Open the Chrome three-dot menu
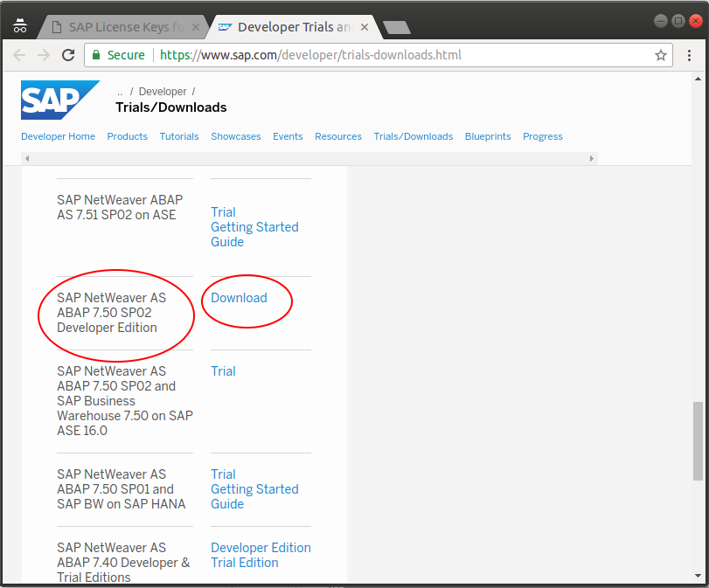 click(689, 55)
